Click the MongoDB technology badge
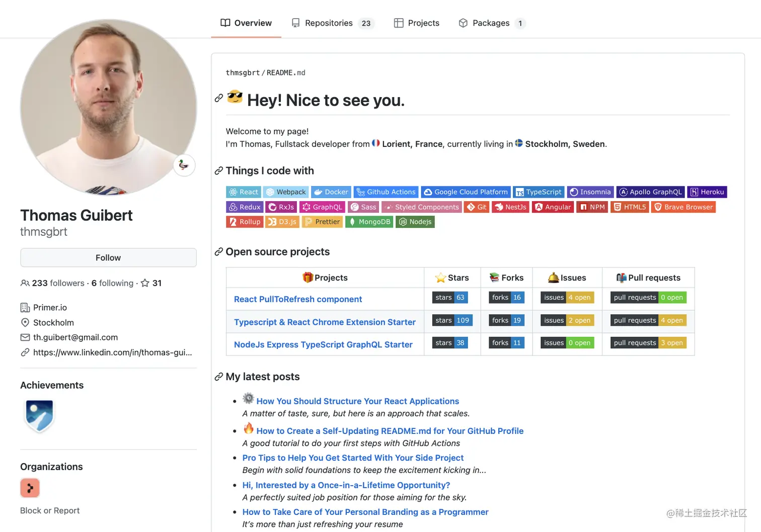 click(x=369, y=222)
